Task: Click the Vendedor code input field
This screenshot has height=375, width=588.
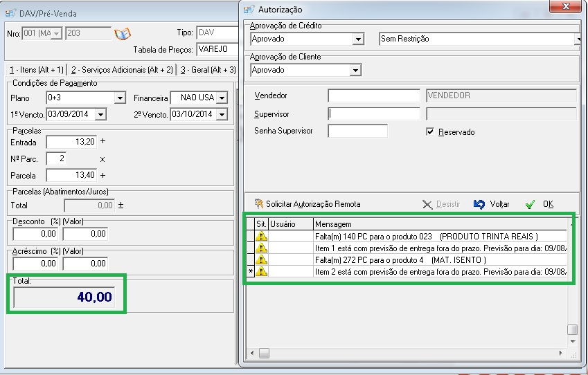Action: click(x=374, y=95)
